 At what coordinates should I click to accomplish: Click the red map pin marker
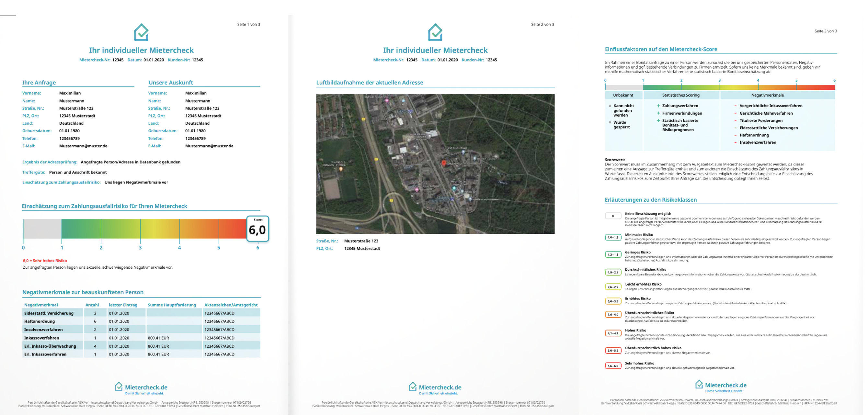click(443, 163)
